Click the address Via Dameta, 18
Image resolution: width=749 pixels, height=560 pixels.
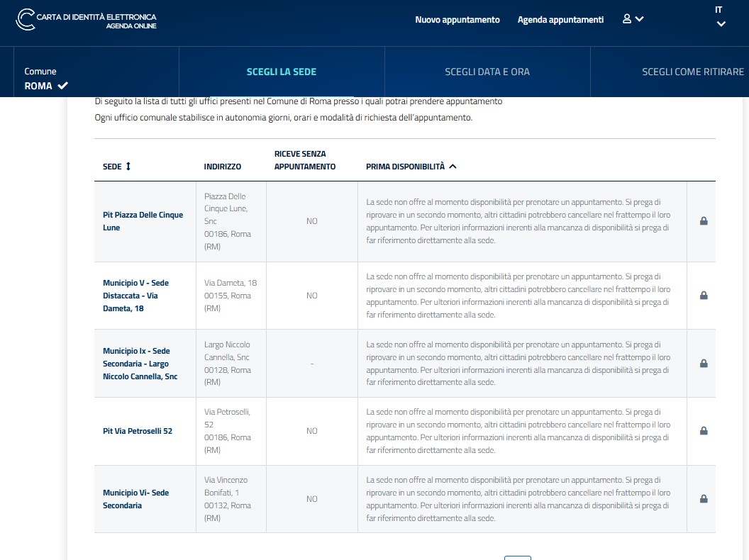[231, 296]
